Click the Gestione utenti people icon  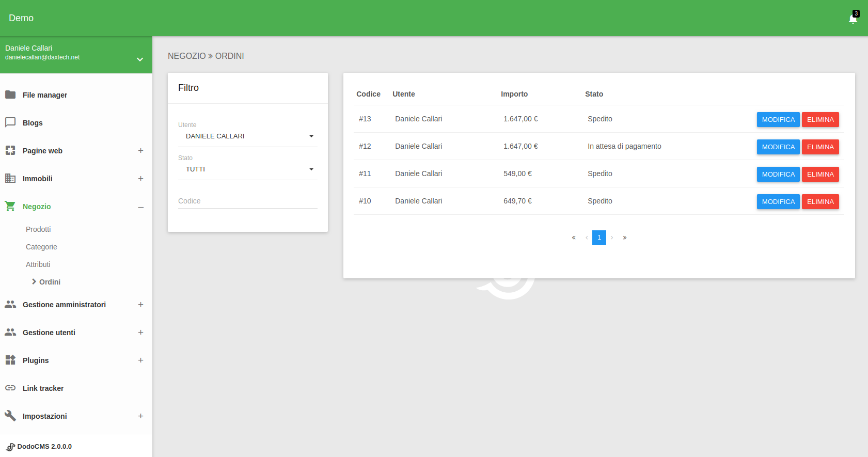pos(10,332)
